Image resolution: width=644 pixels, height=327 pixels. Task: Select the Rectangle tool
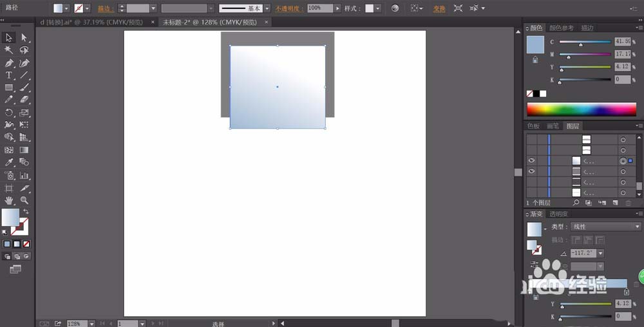(x=8, y=88)
